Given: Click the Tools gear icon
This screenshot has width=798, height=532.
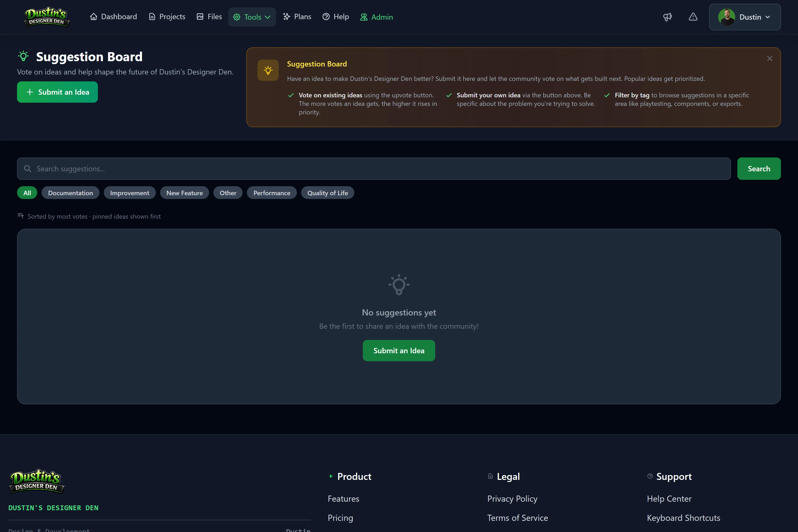Looking at the screenshot, I should pos(237,17).
